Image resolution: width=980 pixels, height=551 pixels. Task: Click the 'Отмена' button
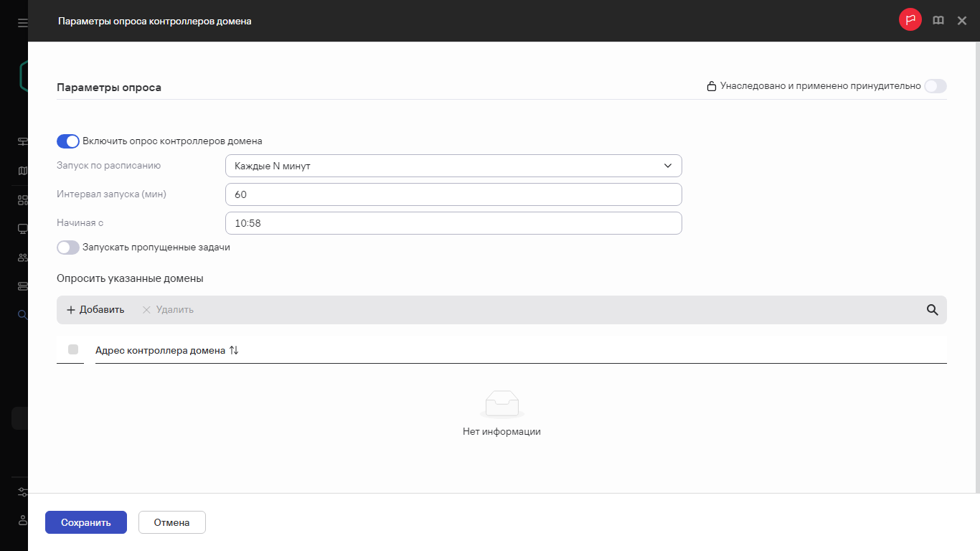point(171,522)
